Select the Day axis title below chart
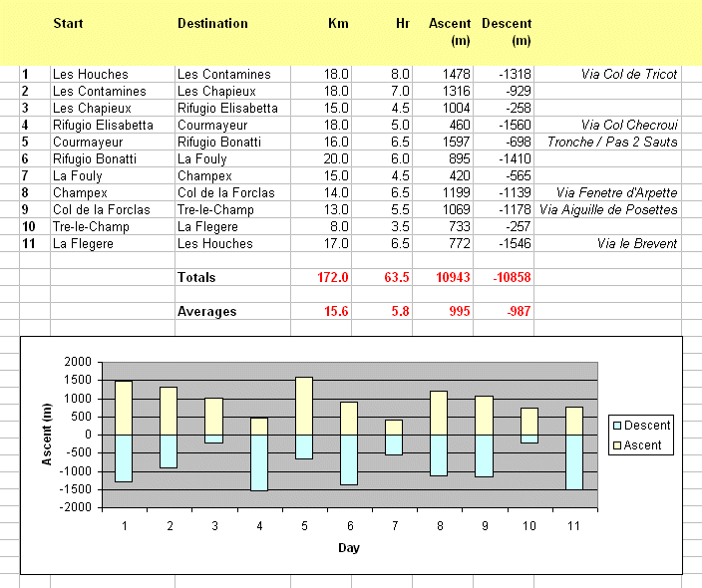This screenshot has width=702, height=588. pyautogui.click(x=348, y=548)
